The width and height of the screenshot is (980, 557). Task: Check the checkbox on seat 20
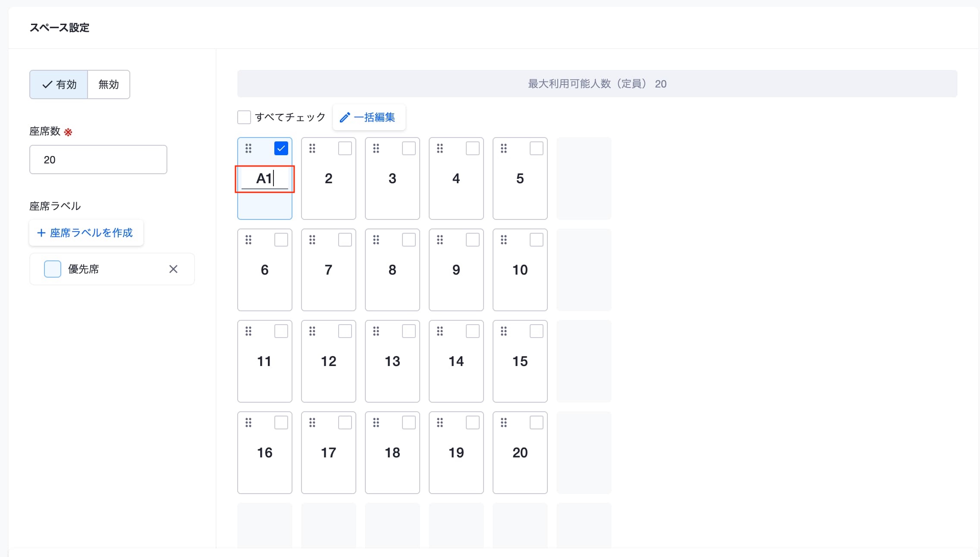point(537,422)
